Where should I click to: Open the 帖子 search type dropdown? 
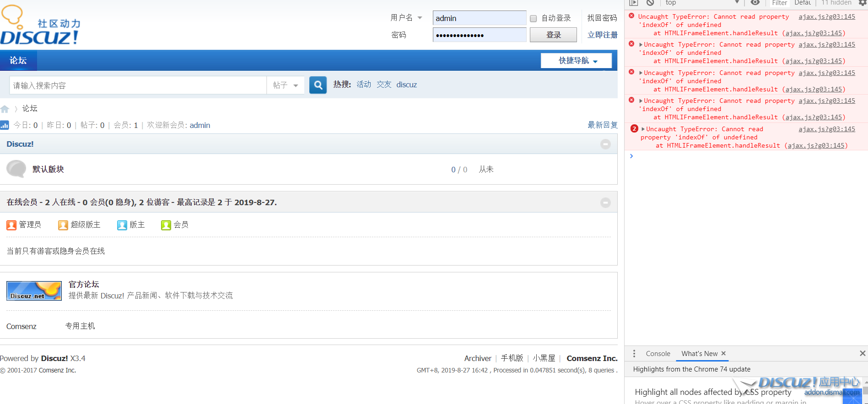click(286, 85)
